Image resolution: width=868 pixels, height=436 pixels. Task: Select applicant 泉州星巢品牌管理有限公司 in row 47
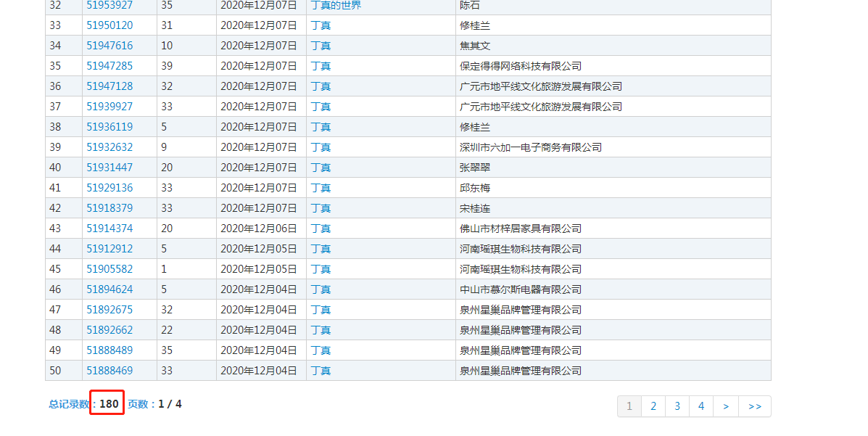click(521, 310)
